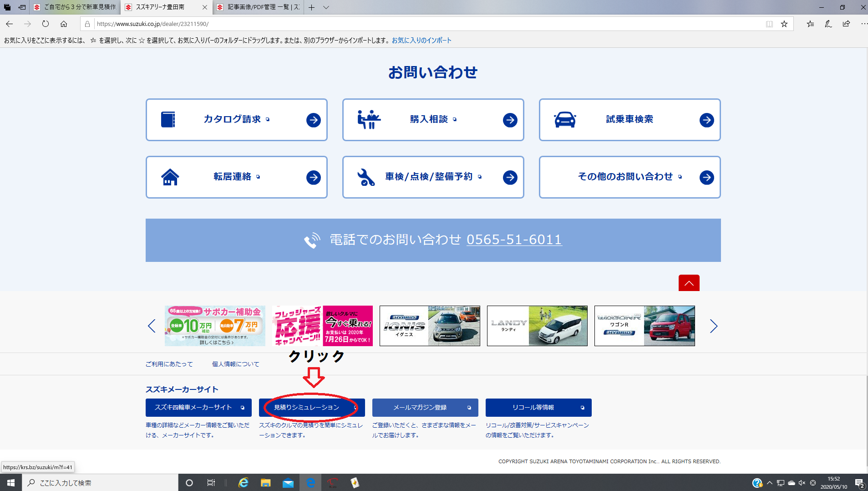Open the WAGON R banner
This screenshot has width=868, height=491.
[x=645, y=326]
